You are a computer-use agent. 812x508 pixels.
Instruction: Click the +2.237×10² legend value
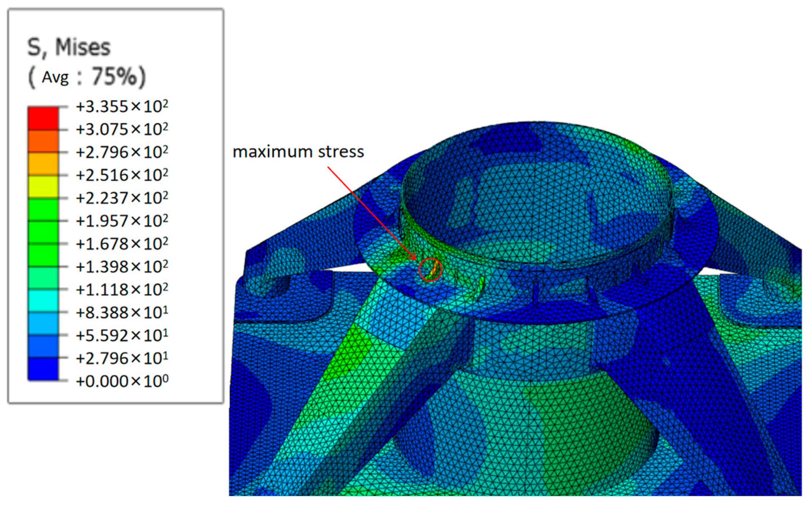pyautogui.click(x=122, y=198)
